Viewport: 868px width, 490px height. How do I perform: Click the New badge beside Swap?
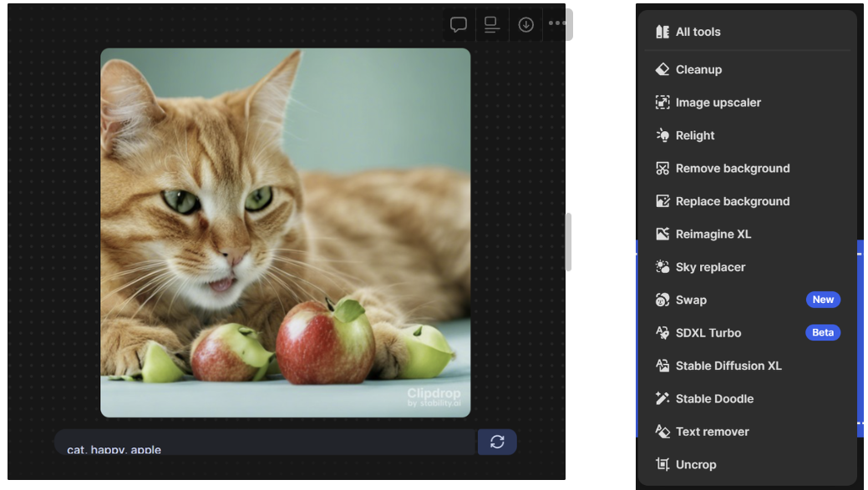(823, 300)
